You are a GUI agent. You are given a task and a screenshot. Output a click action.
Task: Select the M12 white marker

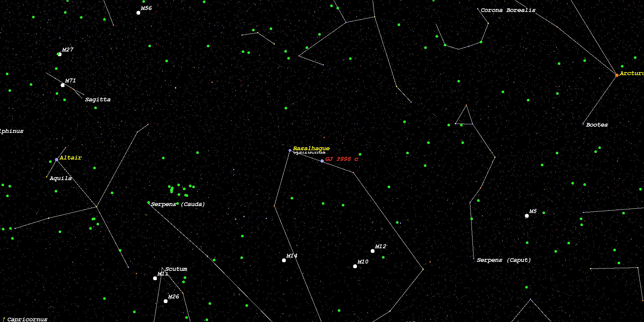point(373,251)
